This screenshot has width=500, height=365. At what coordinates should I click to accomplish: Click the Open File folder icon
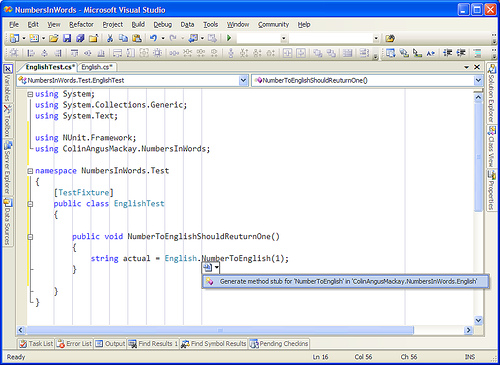53,38
